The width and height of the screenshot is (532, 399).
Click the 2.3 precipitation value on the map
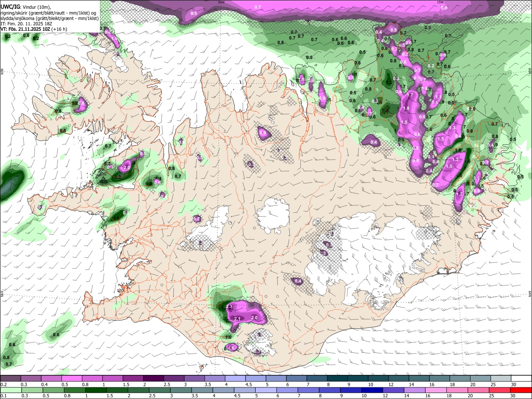[x=229, y=307]
